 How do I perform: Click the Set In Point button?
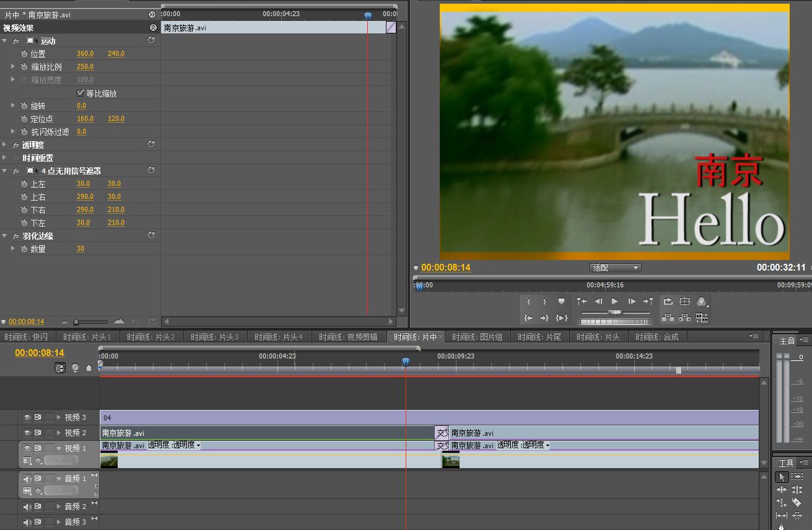(528, 302)
